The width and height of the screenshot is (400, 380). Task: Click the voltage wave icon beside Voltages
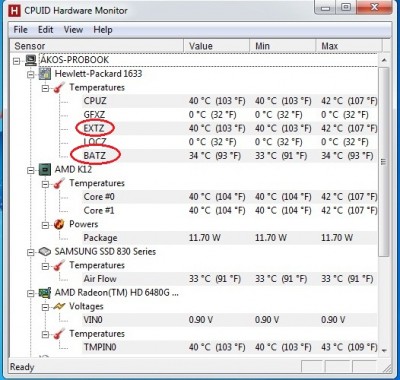click(x=59, y=307)
